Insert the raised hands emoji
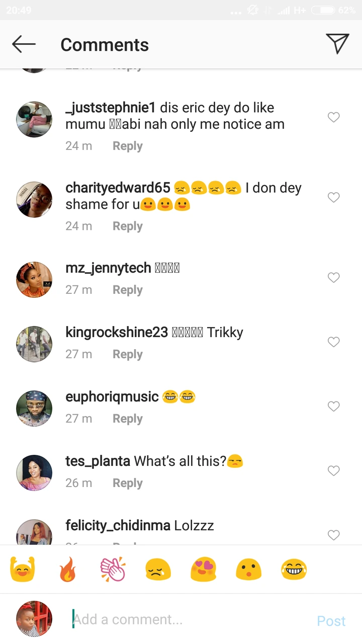The width and height of the screenshot is (362, 644). (x=23, y=570)
